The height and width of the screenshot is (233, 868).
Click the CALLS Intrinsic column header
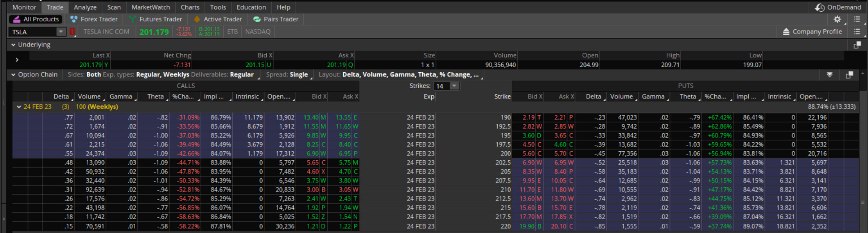coord(247,96)
